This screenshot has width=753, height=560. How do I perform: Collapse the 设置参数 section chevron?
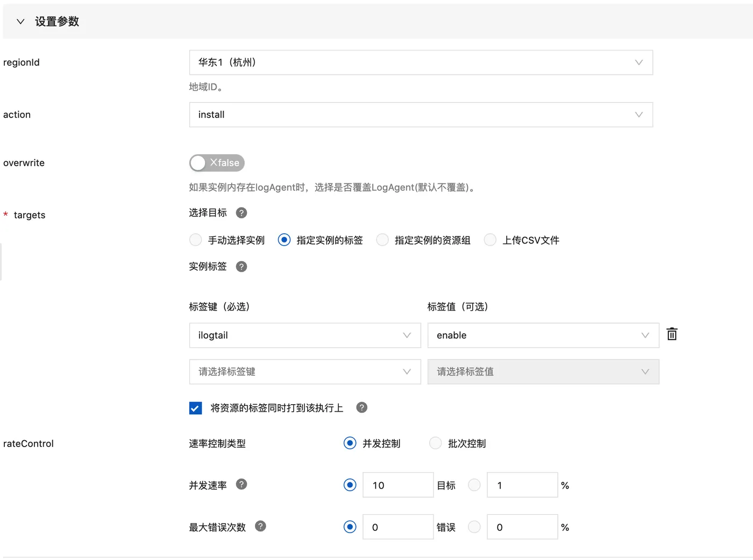pyautogui.click(x=20, y=21)
